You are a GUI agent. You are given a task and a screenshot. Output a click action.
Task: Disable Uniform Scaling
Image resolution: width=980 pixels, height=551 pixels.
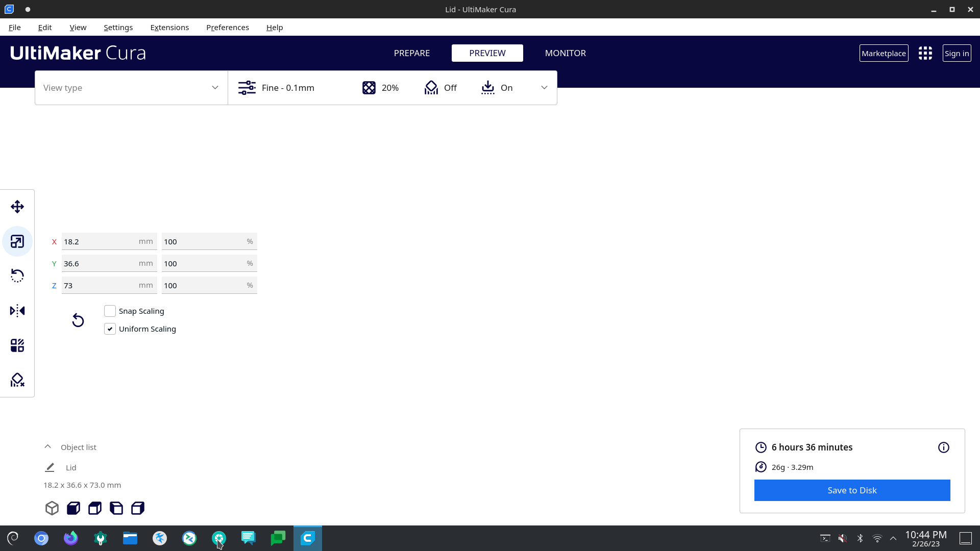coord(110,329)
